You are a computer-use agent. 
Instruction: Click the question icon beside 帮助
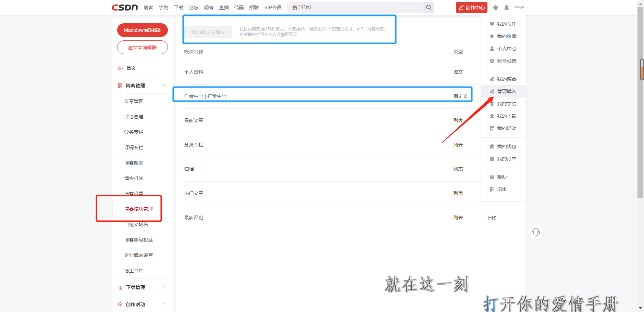pos(492,177)
